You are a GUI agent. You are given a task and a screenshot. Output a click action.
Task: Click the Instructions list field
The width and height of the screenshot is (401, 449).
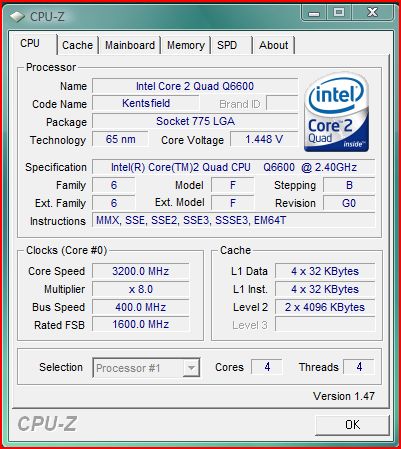[x=233, y=221]
